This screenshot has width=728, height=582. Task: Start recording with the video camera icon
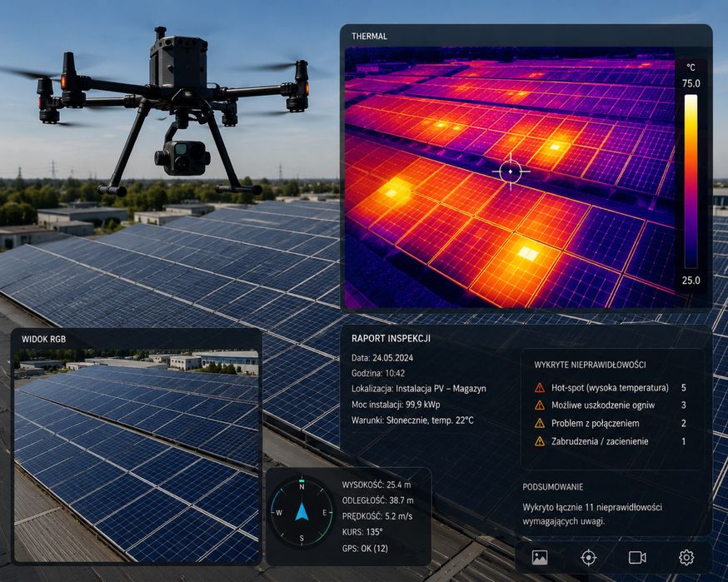pyautogui.click(x=637, y=557)
